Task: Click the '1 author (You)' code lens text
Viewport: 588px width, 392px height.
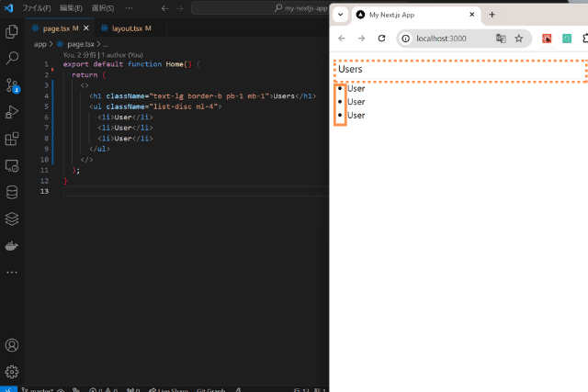Action: (x=122, y=55)
